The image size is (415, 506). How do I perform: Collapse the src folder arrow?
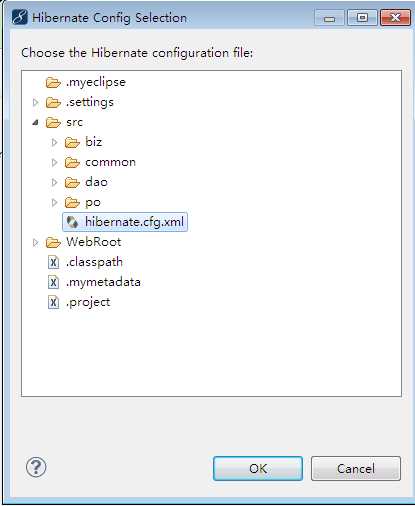(x=36, y=123)
